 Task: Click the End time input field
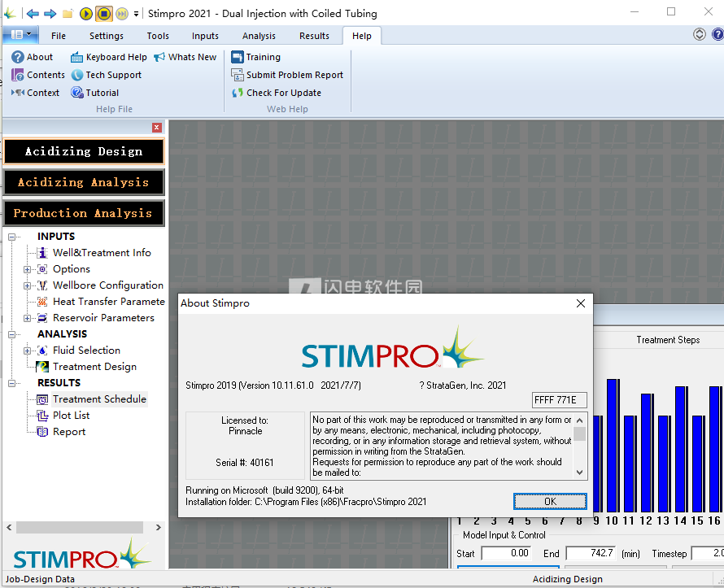point(591,553)
